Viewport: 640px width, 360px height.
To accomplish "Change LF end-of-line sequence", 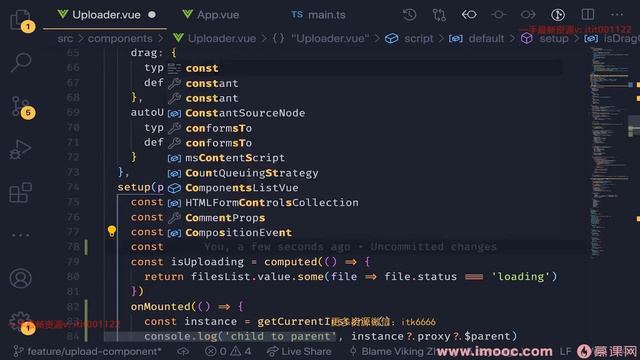I will (x=565, y=351).
